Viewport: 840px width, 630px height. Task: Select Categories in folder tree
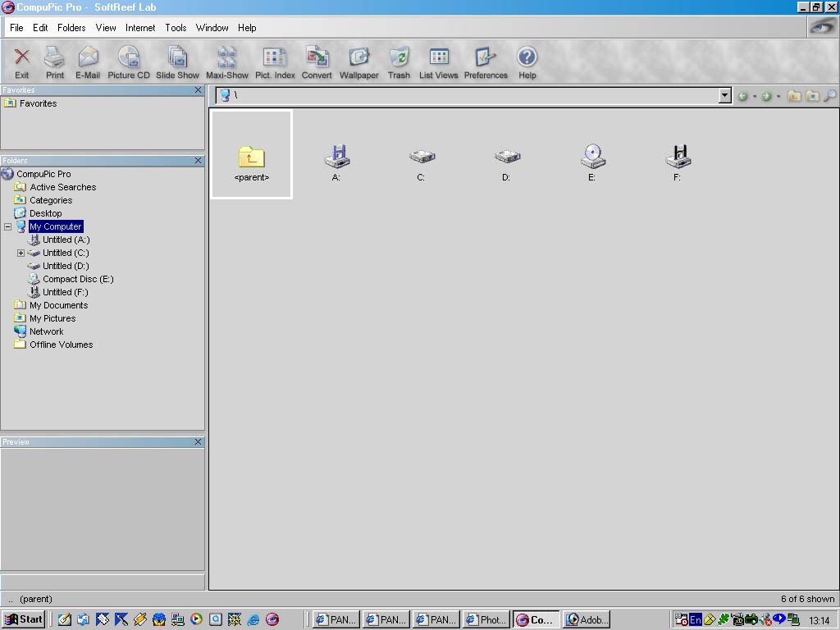51,200
